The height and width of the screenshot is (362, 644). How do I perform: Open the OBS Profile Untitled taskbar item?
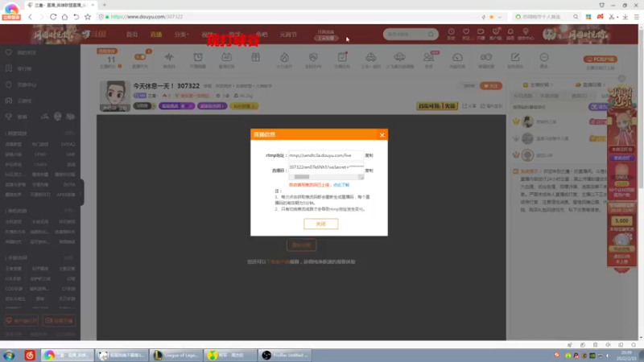285,355
